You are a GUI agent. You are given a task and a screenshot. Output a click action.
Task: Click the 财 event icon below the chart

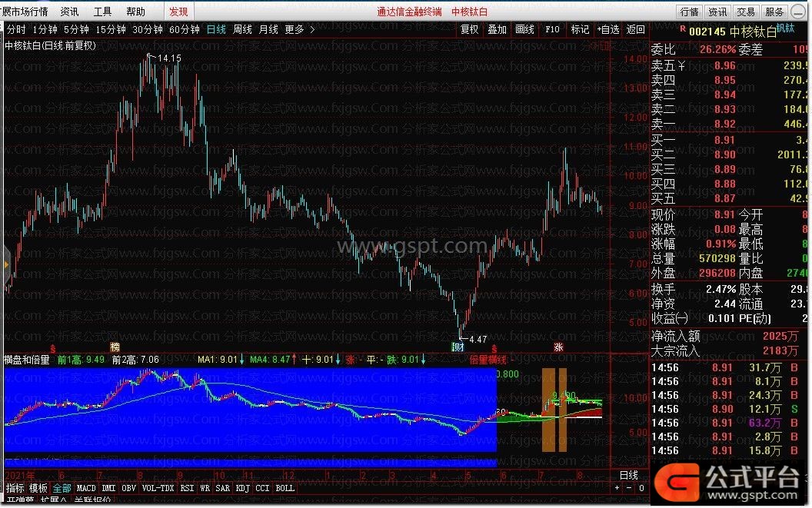tap(458, 347)
